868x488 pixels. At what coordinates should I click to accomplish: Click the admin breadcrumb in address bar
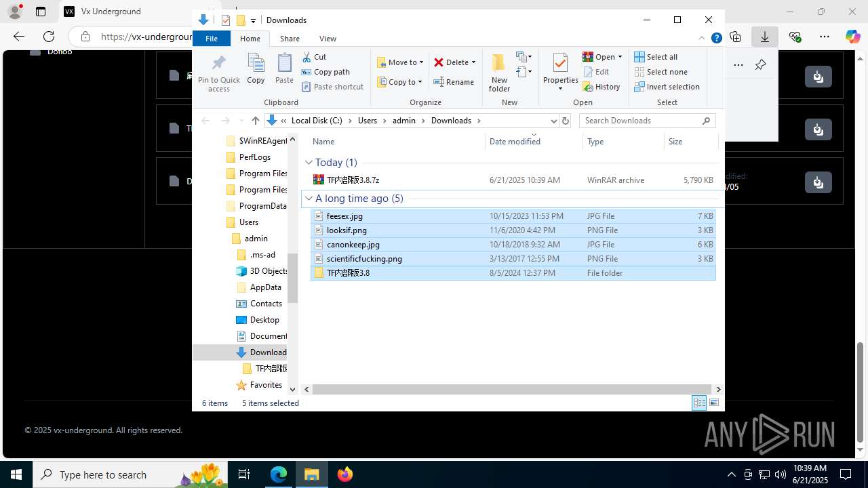404,121
